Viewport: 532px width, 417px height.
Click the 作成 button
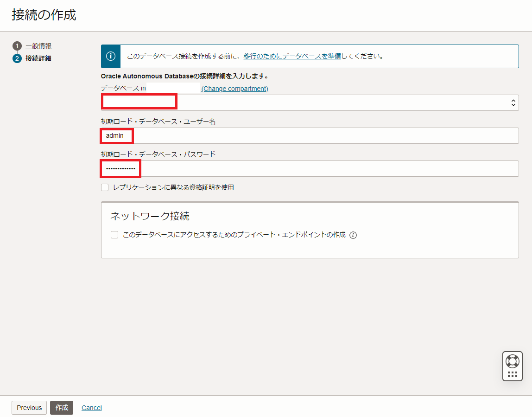tap(61, 407)
